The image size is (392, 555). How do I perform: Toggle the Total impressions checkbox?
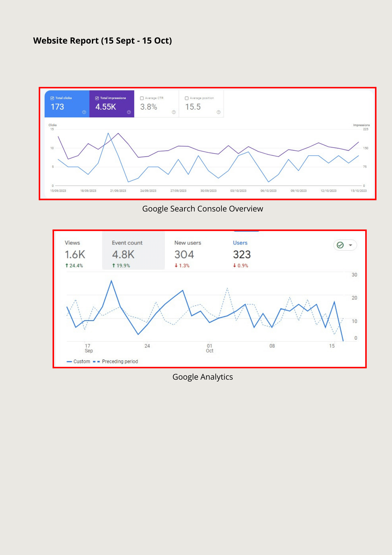pyautogui.click(x=97, y=98)
